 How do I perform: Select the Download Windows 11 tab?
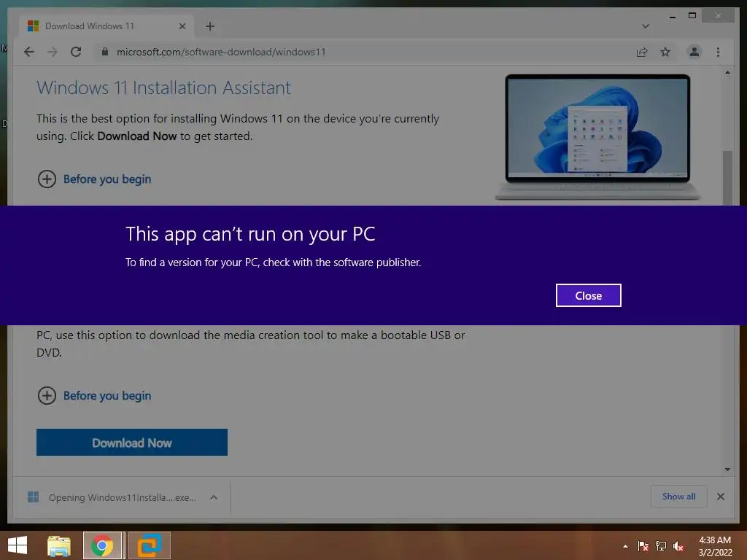[x=106, y=26]
